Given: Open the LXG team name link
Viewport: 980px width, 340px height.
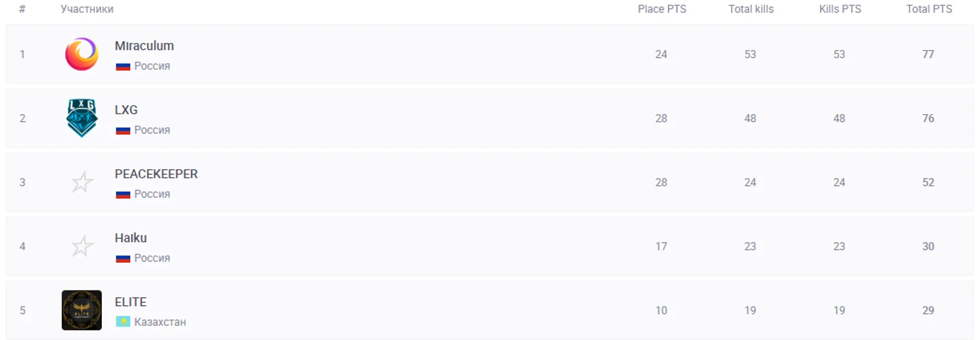Looking at the screenshot, I should point(126,110).
